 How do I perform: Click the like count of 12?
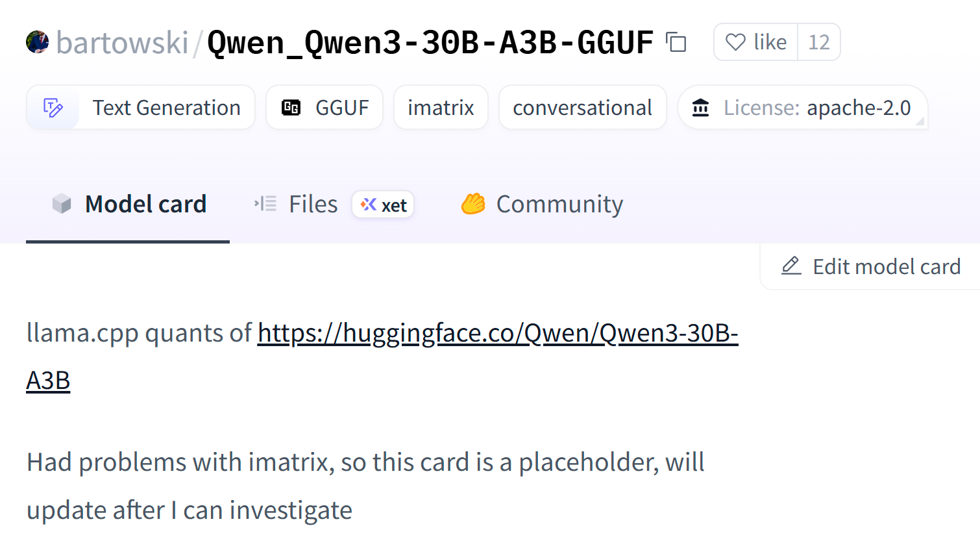[x=819, y=42]
